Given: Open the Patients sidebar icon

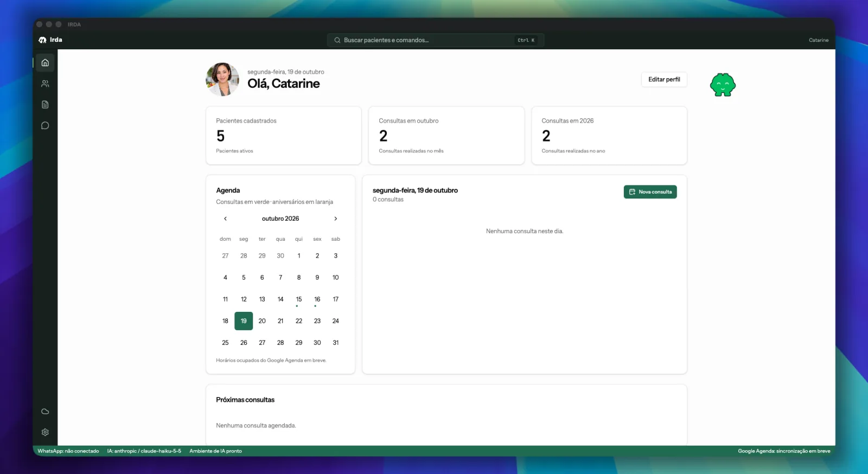Looking at the screenshot, I should 45,84.
